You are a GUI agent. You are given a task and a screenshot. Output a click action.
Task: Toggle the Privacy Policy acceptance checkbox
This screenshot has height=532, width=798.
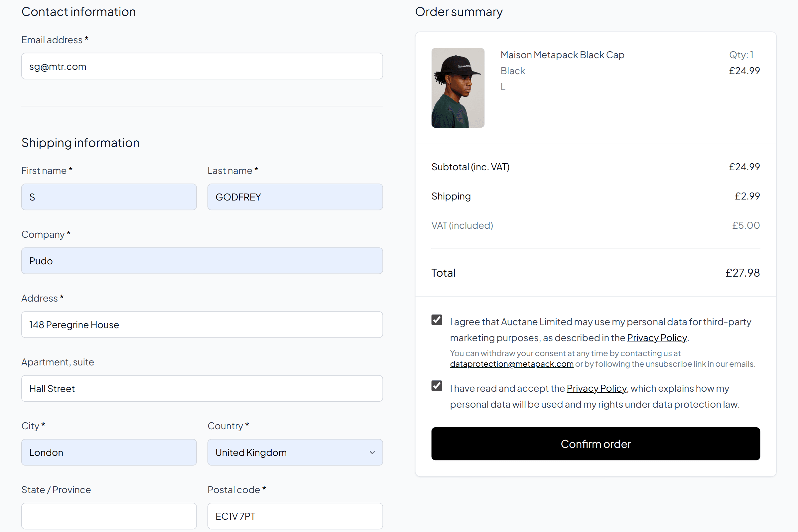437,386
